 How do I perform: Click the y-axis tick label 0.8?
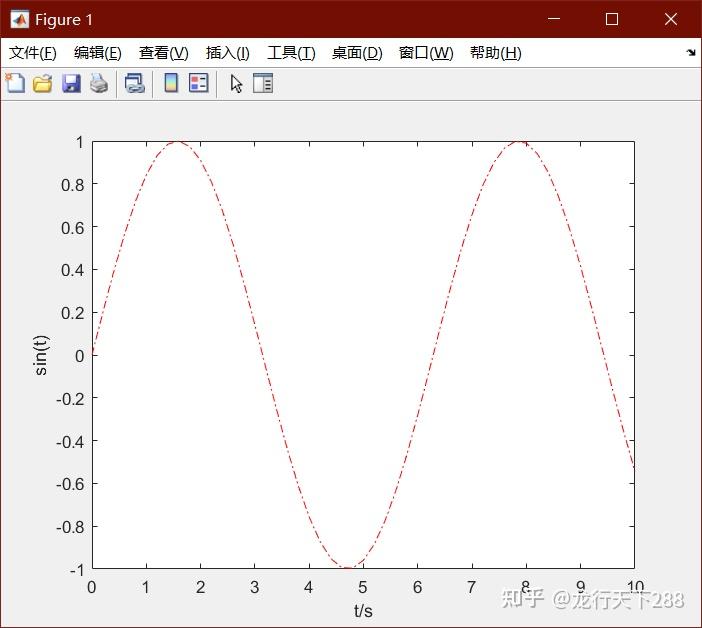point(73,185)
